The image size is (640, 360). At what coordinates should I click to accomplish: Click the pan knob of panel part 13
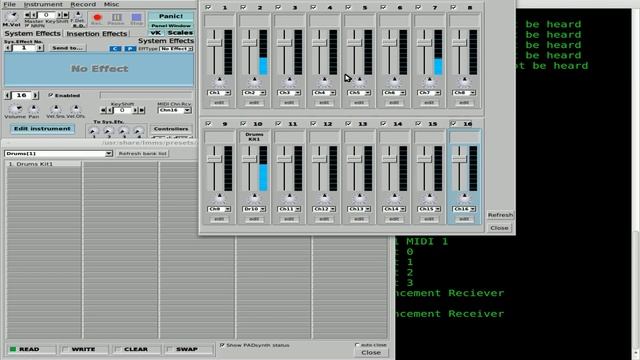[359, 198]
